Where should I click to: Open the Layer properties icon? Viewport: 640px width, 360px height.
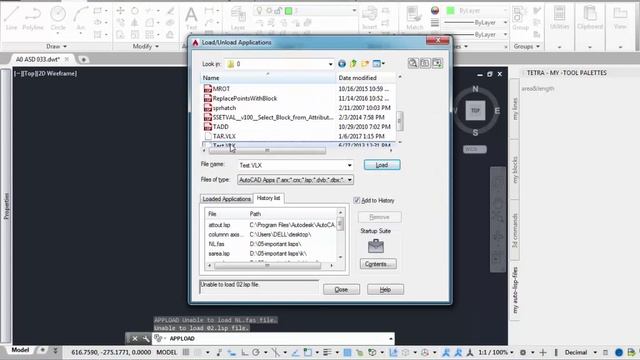tap(238, 18)
